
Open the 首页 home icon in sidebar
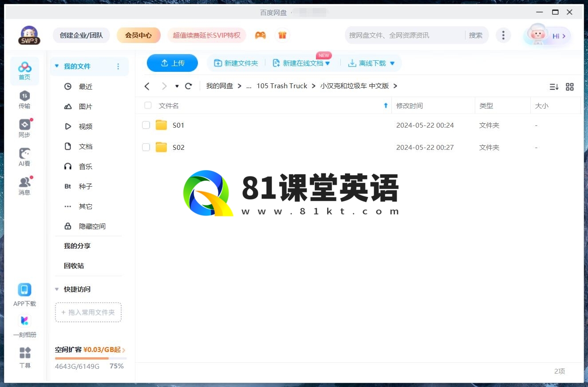[24, 71]
